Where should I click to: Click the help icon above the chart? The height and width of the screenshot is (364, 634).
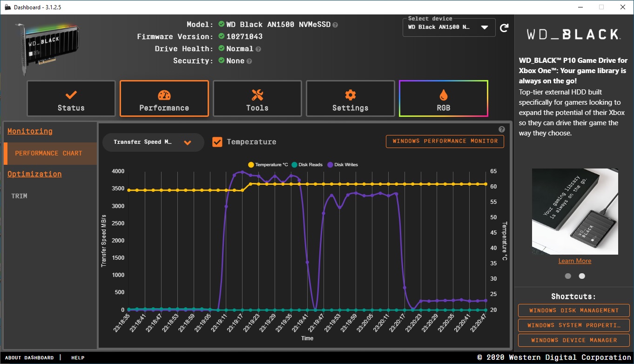coord(501,129)
